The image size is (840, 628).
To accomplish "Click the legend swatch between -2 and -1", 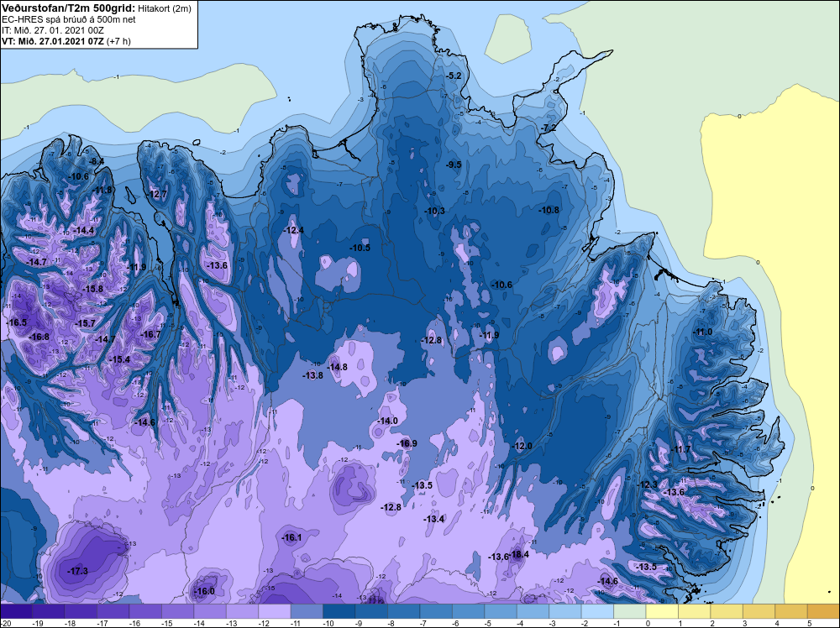I will coord(597,611).
